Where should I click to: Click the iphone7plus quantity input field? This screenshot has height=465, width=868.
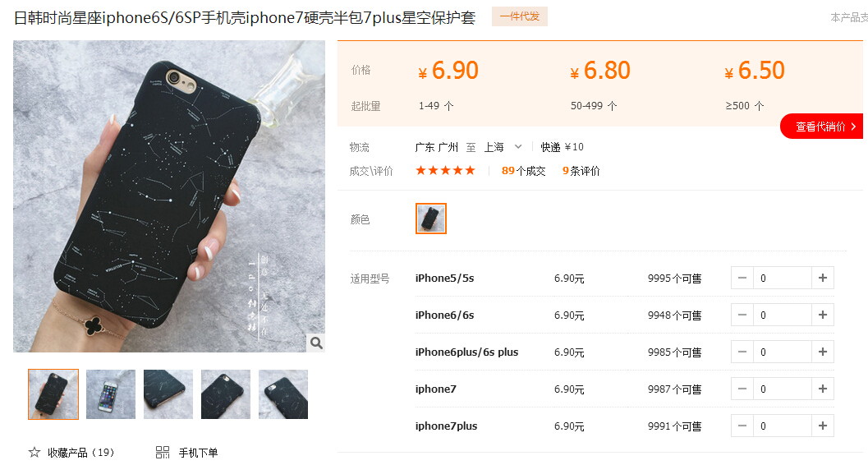pos(783,426)
